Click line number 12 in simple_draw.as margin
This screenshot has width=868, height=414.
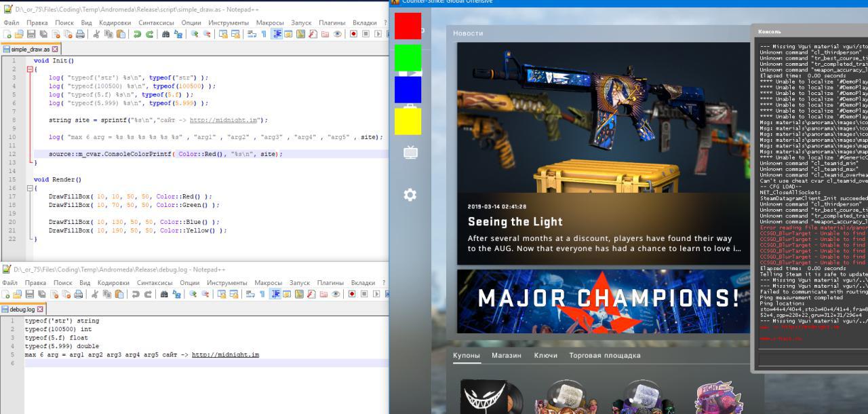pos(13,154)
